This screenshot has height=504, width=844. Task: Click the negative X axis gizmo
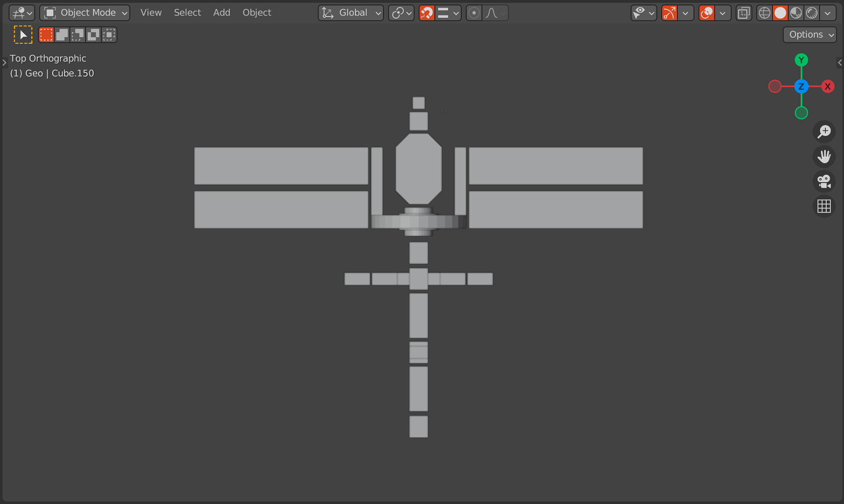775,87
